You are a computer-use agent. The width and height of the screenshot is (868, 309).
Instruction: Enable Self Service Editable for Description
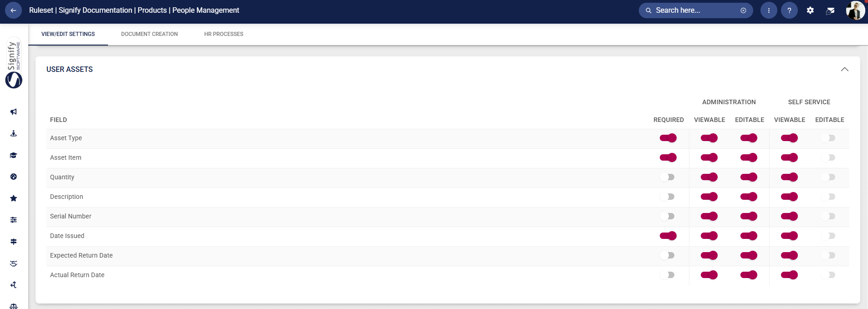click(x=829, y=197)
